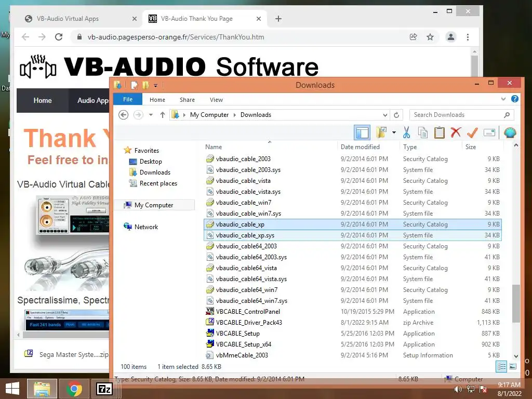Screen dimensions: 532x399
Task: Expand the ribbon with the chevron
Action: click(503, 99)
